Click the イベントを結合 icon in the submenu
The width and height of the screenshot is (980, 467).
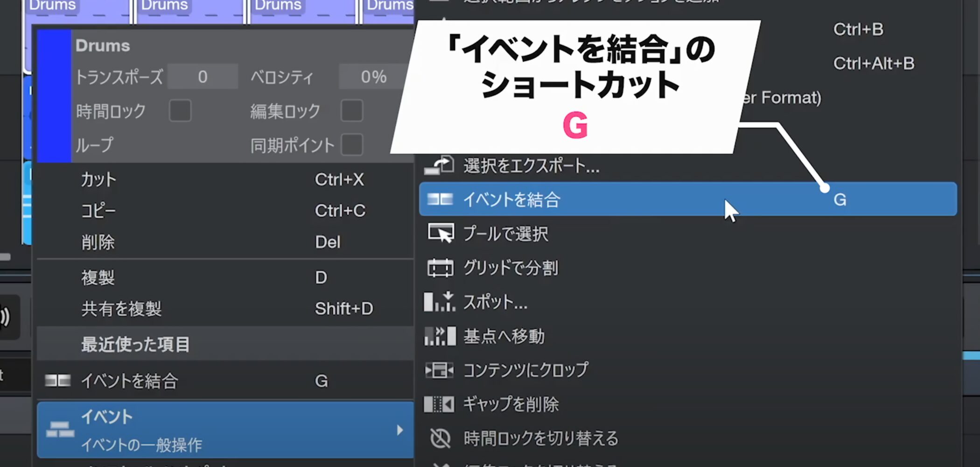[440, 199]
